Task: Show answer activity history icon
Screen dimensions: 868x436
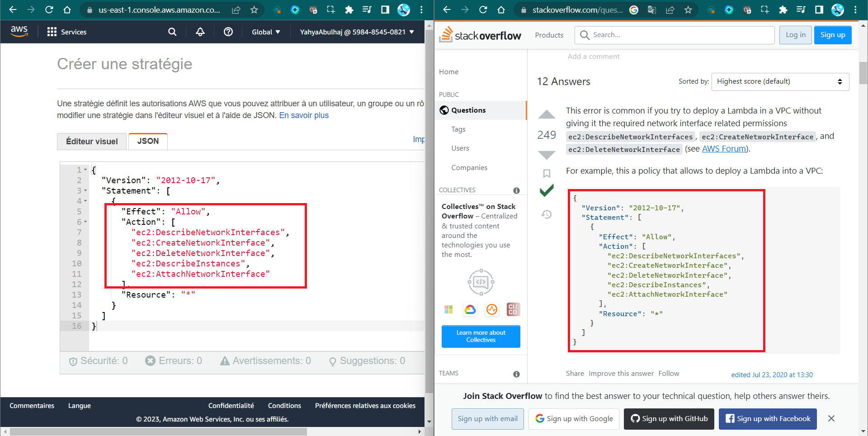Action: point(547,214)
